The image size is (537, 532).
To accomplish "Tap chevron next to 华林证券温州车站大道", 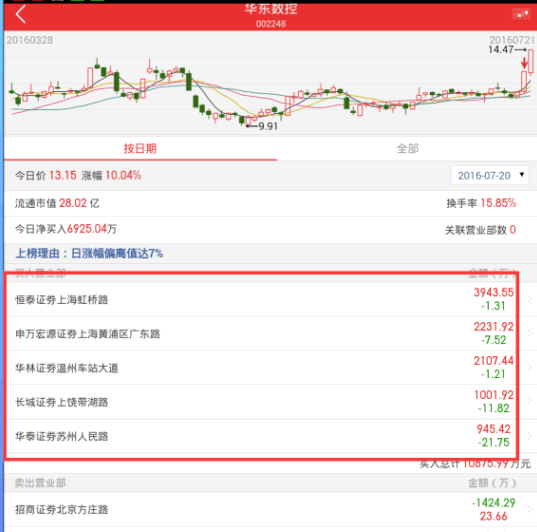I will coord(529,367).
